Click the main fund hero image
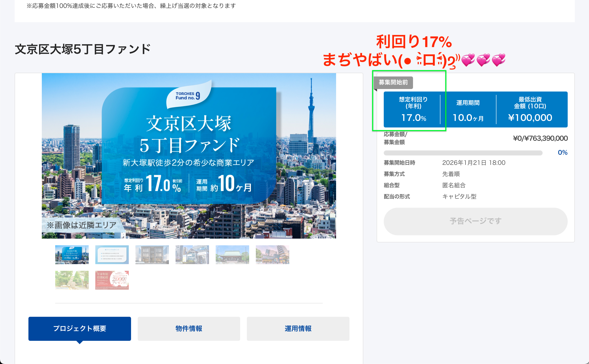The image size is (589, 364). 189,155
